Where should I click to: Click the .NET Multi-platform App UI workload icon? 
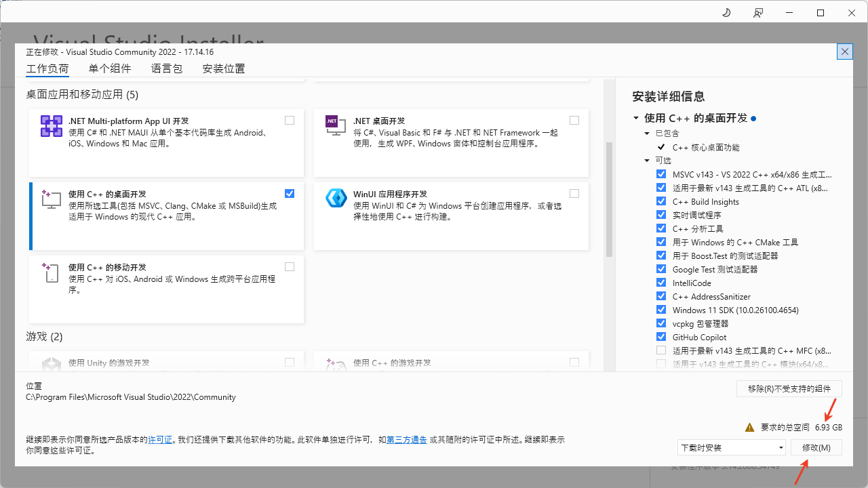[x=52, y=126]
